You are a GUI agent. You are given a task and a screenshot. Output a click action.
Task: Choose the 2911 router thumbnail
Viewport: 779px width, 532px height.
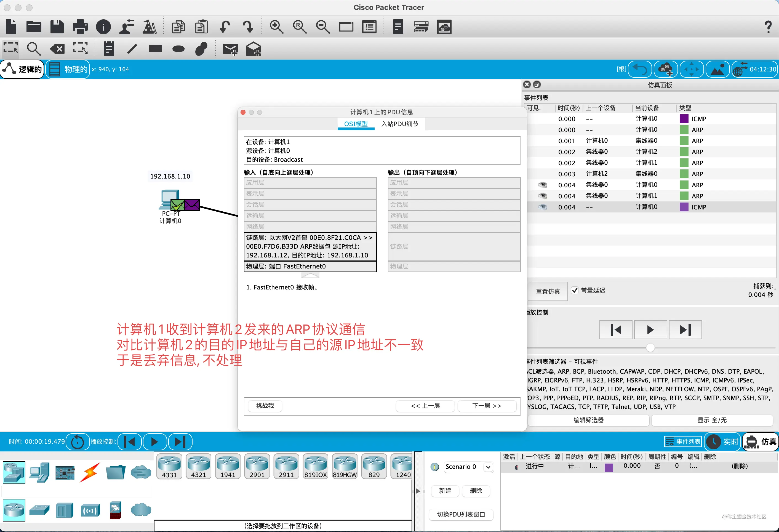coord(286,466)
